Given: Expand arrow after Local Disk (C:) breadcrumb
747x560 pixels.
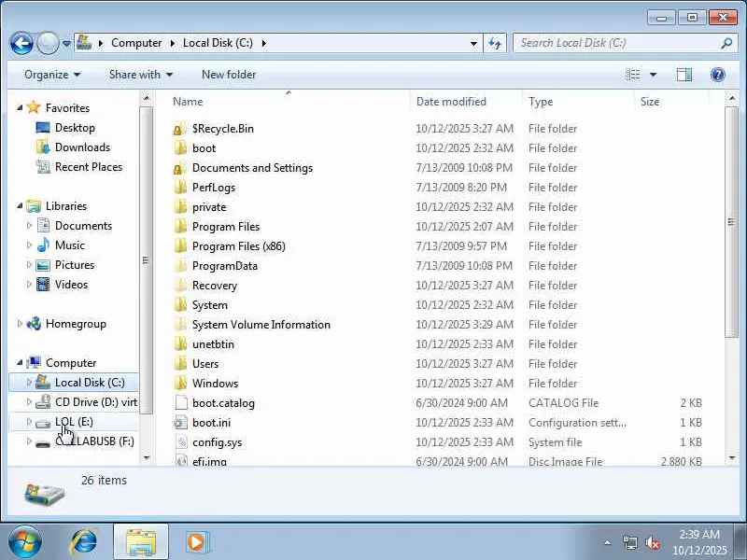Looking at the screenshot, I should [x=264, y=43].
